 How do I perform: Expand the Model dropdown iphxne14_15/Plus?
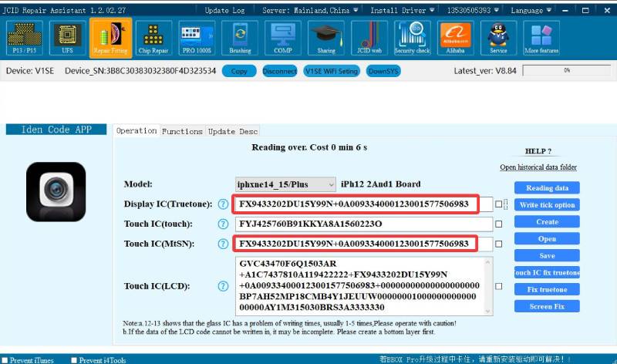point(285,184)
